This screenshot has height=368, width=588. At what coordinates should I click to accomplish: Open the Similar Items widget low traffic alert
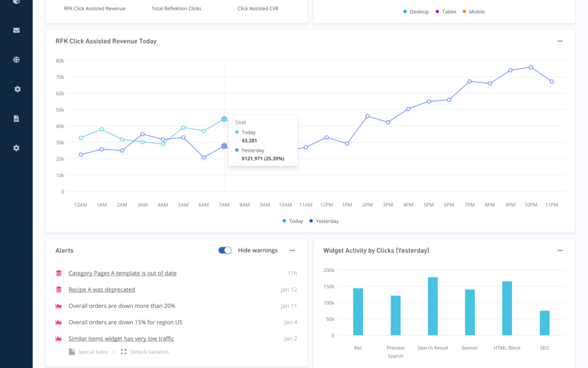click(x=121, y=339)
